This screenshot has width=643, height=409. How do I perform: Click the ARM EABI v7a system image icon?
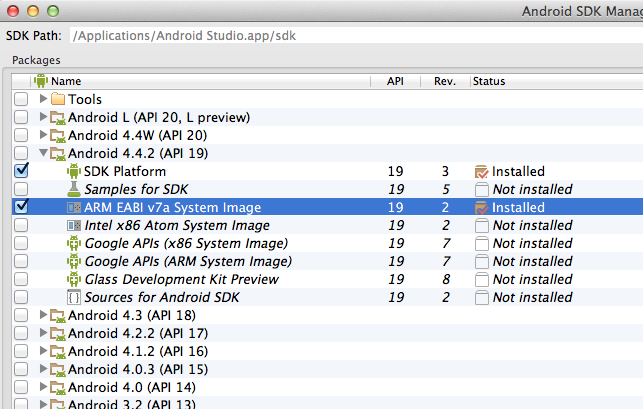point(74,208)
